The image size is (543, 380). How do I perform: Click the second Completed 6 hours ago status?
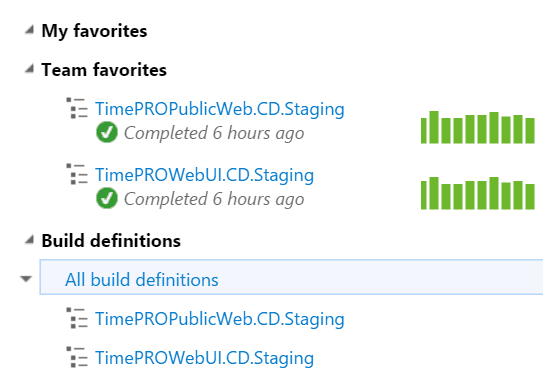click(214, 199)
